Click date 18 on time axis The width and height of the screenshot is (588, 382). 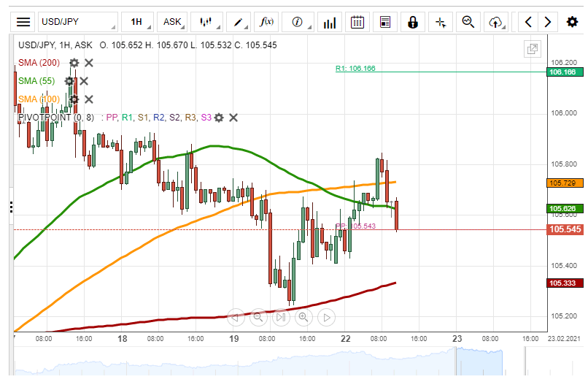point(123,339)
